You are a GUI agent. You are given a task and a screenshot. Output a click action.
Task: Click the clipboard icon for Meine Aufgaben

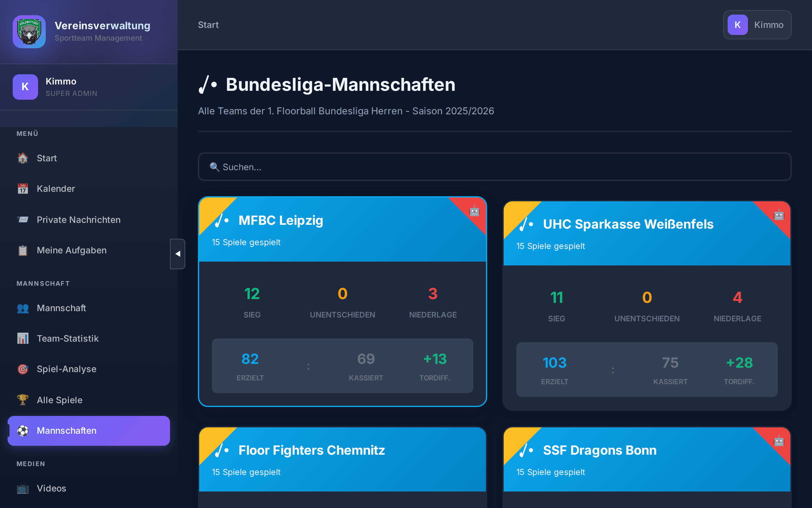[x=23, y=250]
